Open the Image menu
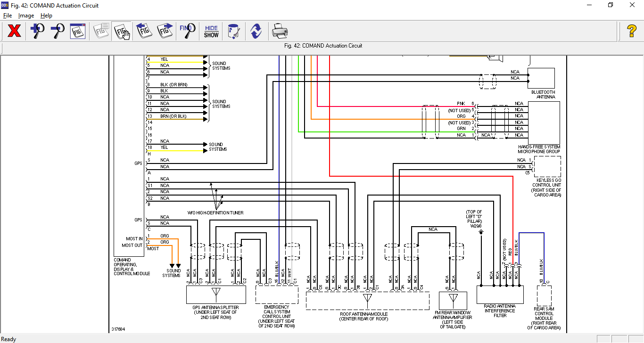This screenshot has width=644, height=343. (x=26, y=16)
